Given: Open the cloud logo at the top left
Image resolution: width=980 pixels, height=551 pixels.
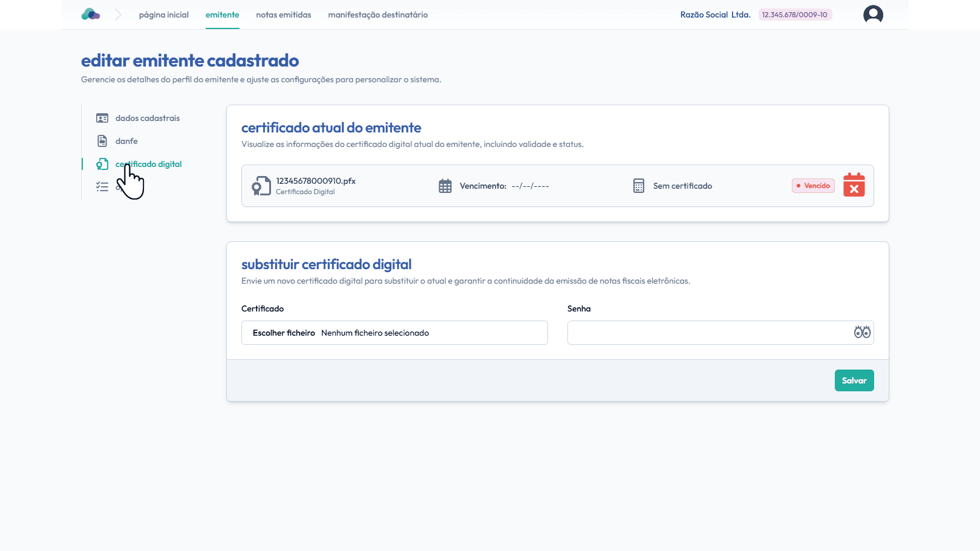Looking at the screenshot, I should (90, 13).
